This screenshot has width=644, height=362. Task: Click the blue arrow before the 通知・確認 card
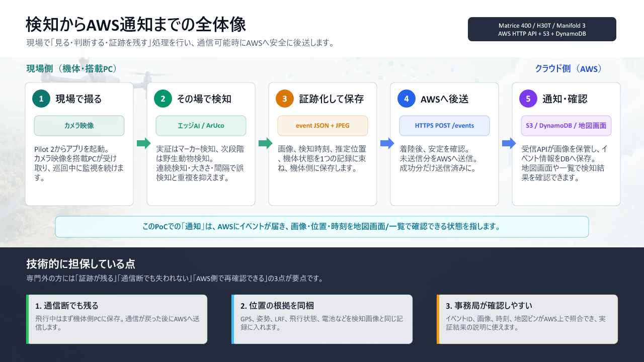click(x=509, y=143)
